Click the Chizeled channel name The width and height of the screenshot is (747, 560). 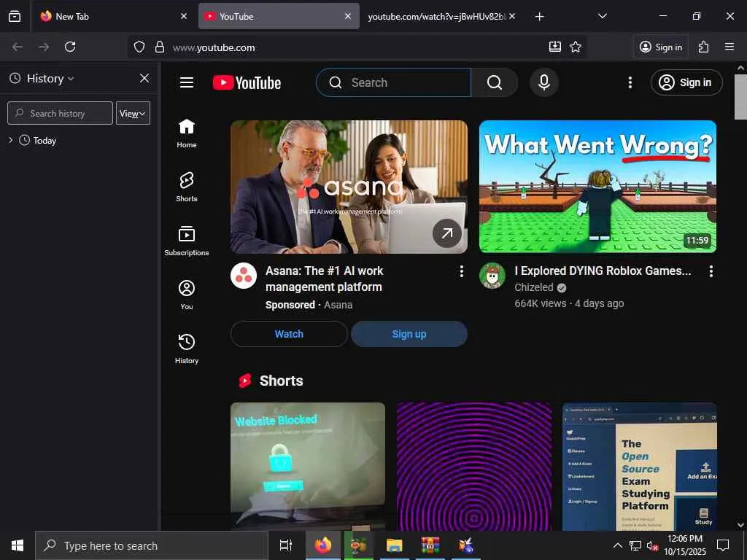(x=533, y=287)
